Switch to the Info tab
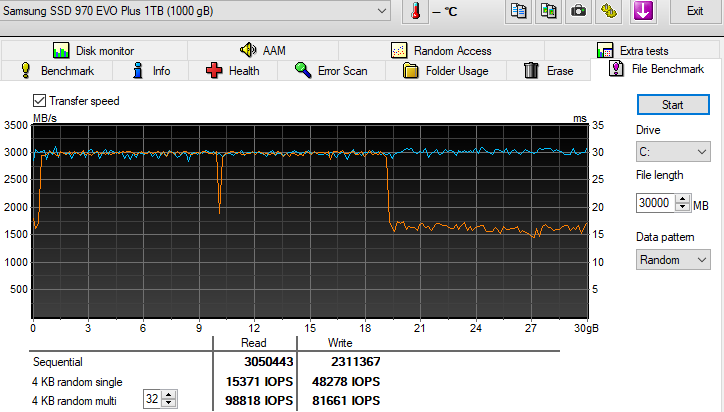 (x=151, y=71)
